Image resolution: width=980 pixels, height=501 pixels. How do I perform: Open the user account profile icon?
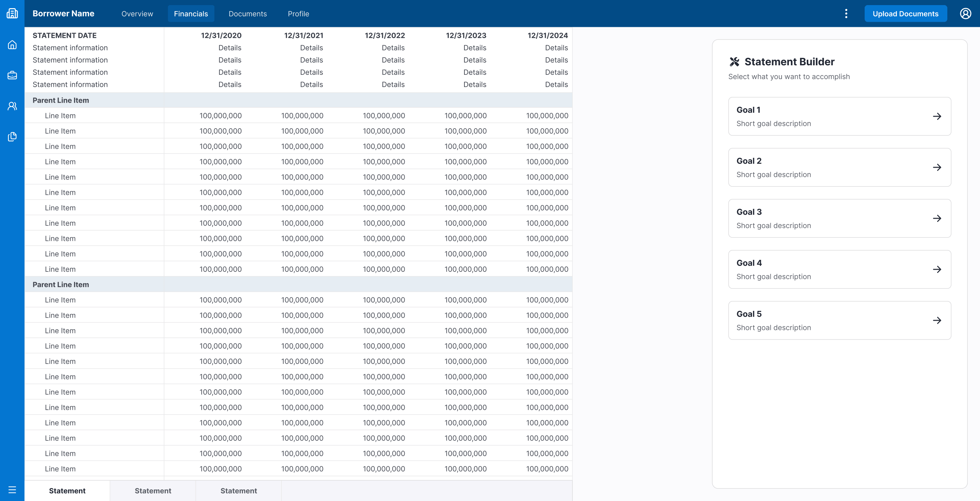click(x=966, y=14)
